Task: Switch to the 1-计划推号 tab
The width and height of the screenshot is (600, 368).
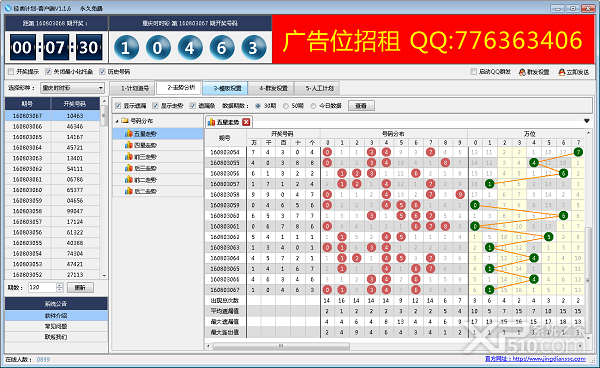Action: 132,88
